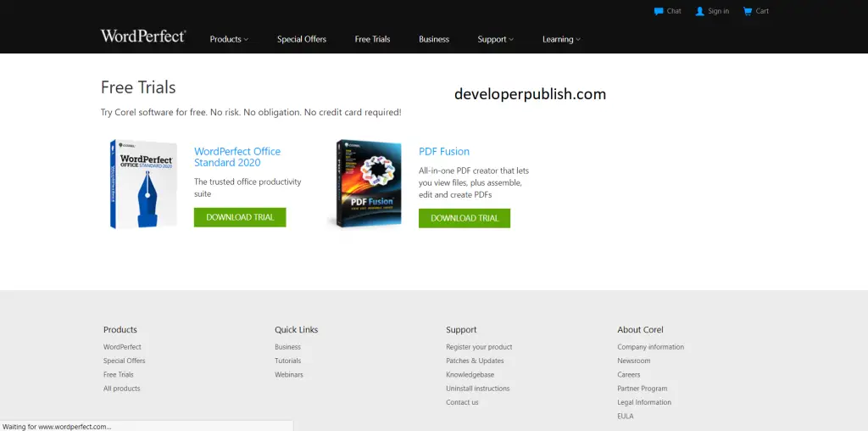Open the Sign in link

pyautogui.click(x=718, y=11)
